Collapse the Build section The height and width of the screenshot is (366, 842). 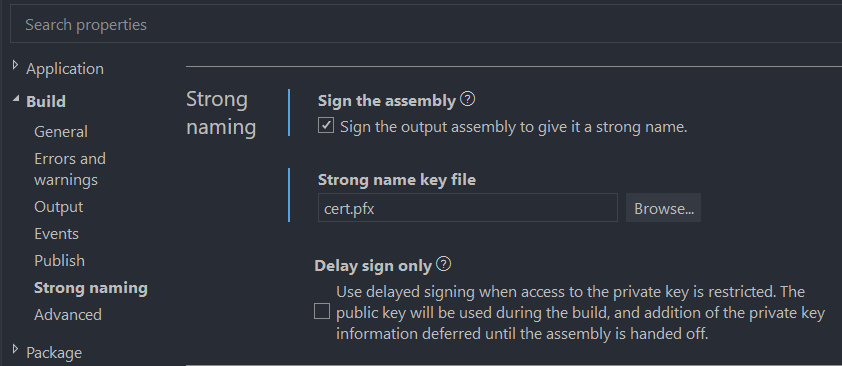[x=16, y=99]
